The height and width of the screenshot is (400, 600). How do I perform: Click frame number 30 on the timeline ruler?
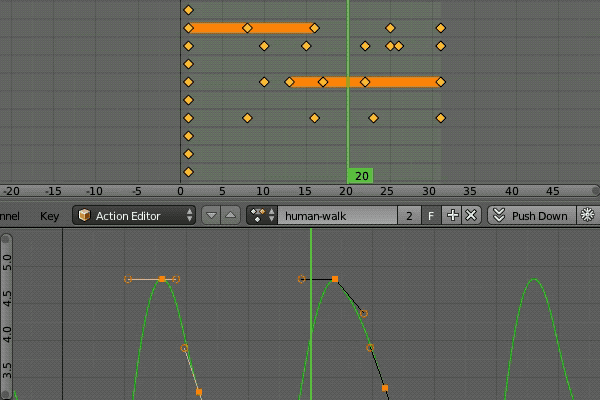429,191
